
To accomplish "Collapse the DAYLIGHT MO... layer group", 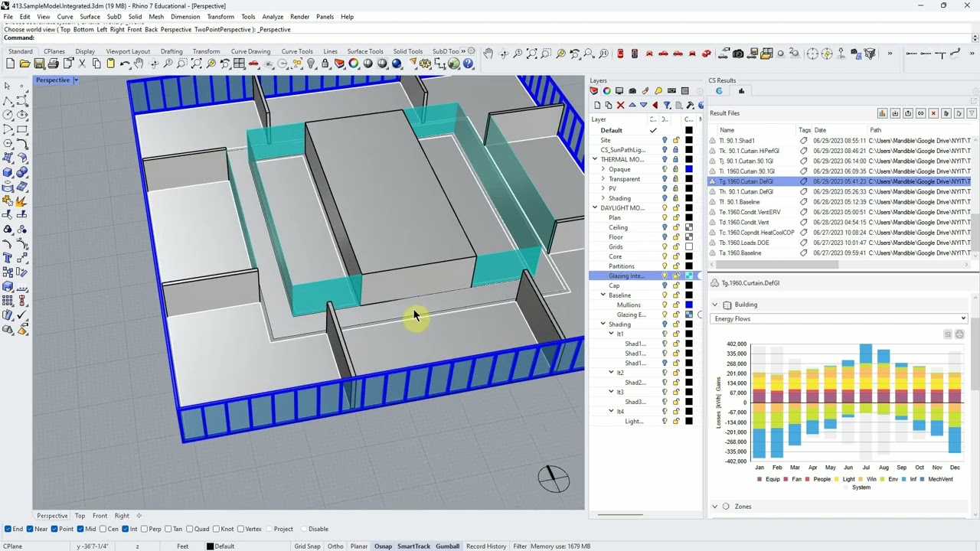I will coord(595,208).
